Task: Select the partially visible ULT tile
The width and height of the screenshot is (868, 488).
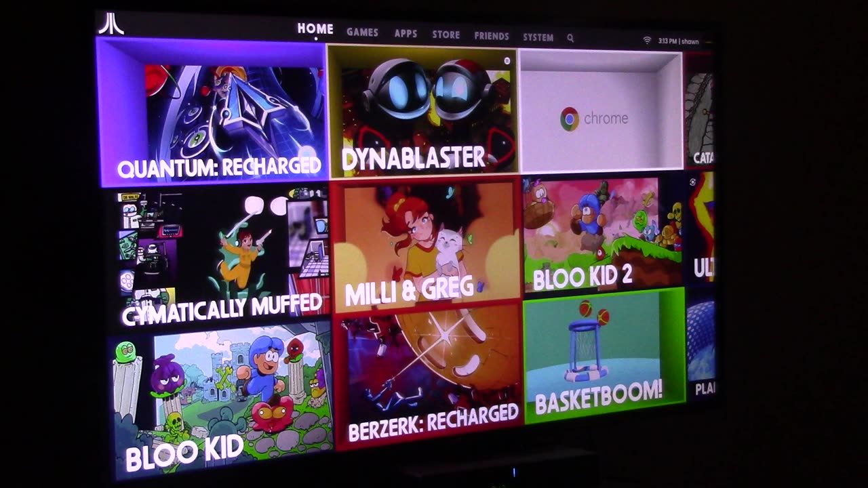Action: 701,229
